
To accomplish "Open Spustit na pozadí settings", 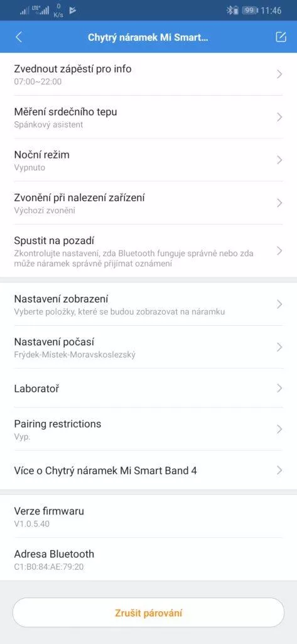I will click(148, 251).
